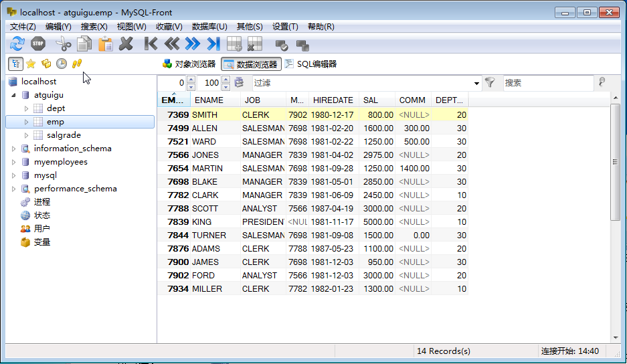Select localhost root in the tree
627x364 pixels.
39,82
